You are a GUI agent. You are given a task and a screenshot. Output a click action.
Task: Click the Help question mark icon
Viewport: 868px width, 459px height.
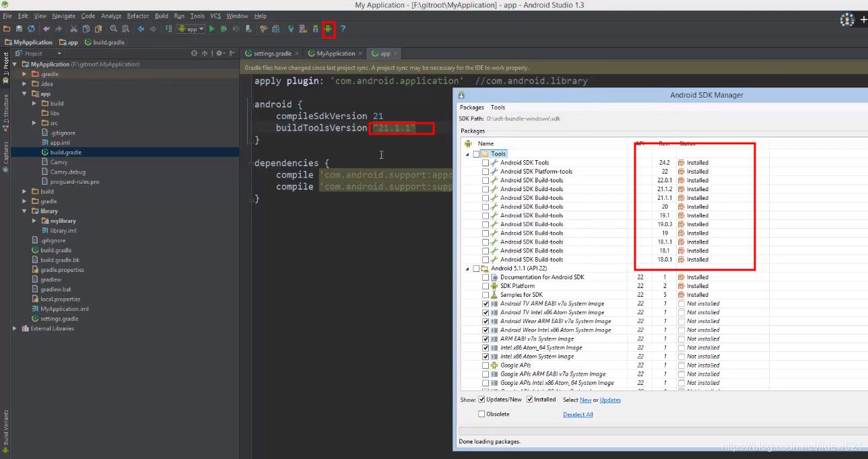tap(342, 29)
